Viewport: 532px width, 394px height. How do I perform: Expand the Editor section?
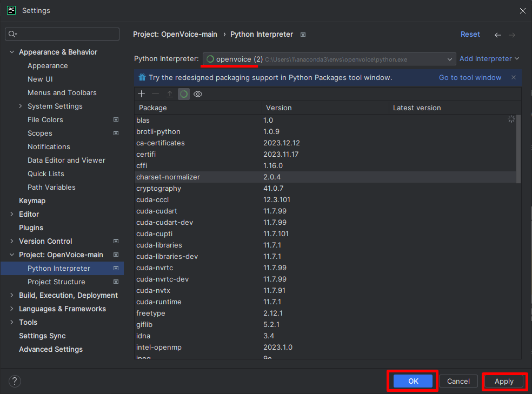pyautogui.click(x=12, y=214)
